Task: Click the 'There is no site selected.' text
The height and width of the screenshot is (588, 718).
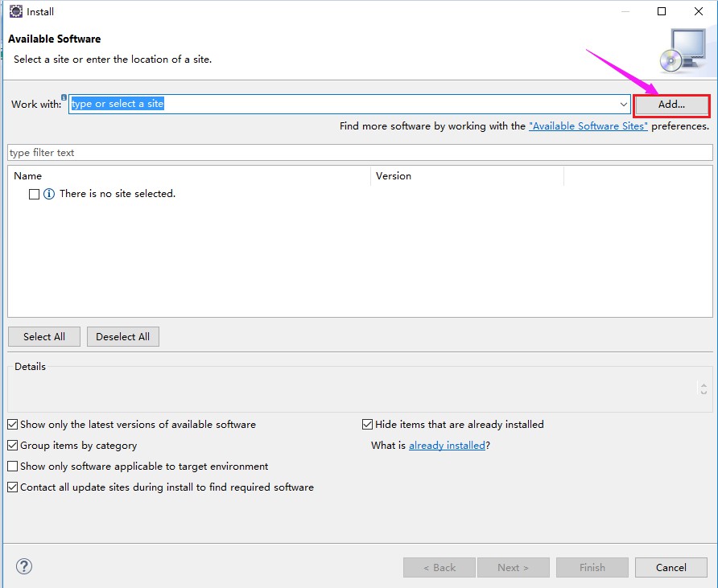Action: pos(118,194)
